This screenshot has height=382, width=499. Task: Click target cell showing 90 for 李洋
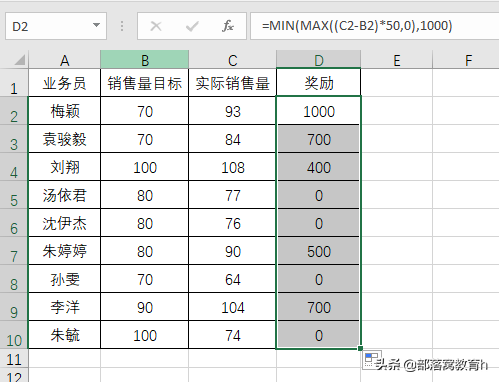144,307
